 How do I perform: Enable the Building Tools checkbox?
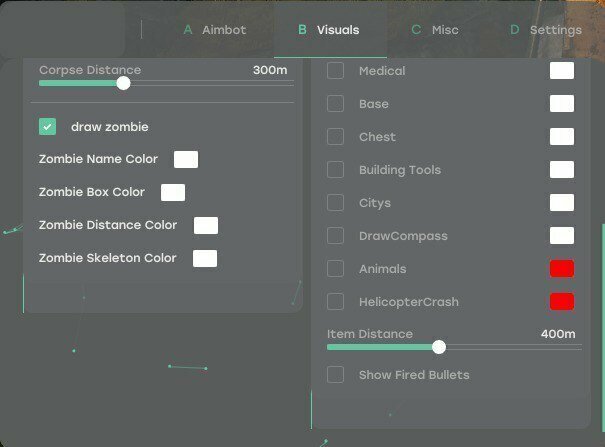(x=335, y=170)
